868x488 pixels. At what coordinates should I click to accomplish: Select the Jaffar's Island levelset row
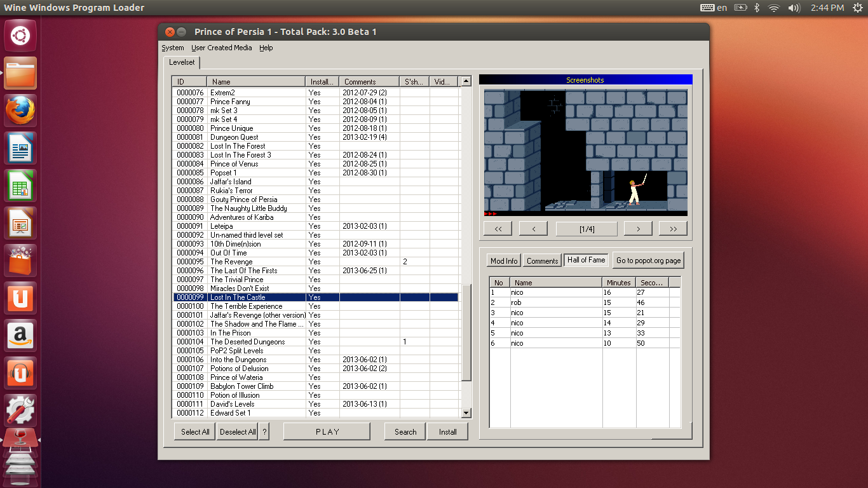tap(316, 182)
